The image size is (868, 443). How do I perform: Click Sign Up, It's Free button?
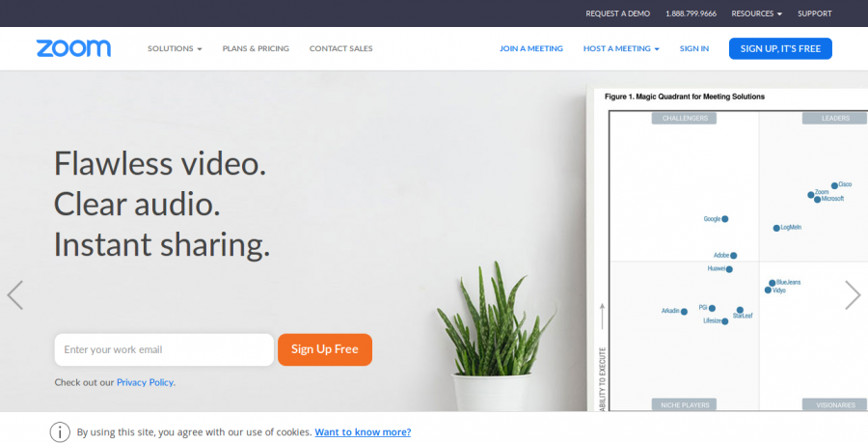coord(780,48)
